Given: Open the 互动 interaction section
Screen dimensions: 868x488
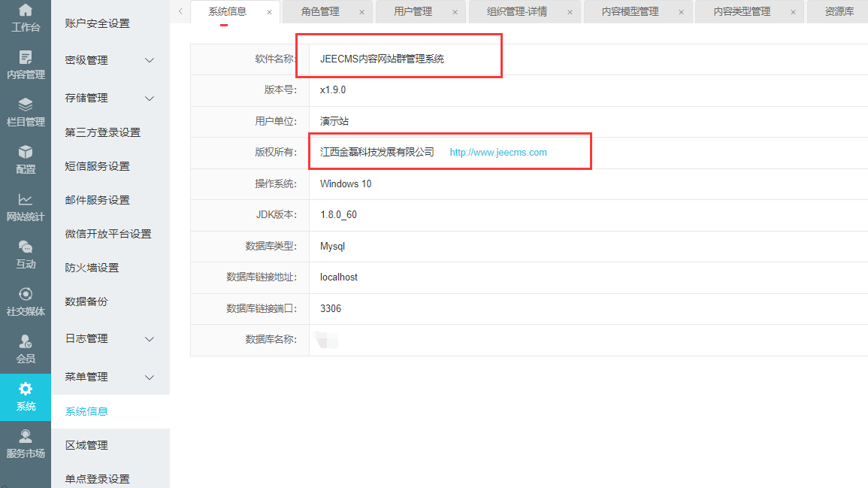Looking at the screenshot, I should pos(26,255).
